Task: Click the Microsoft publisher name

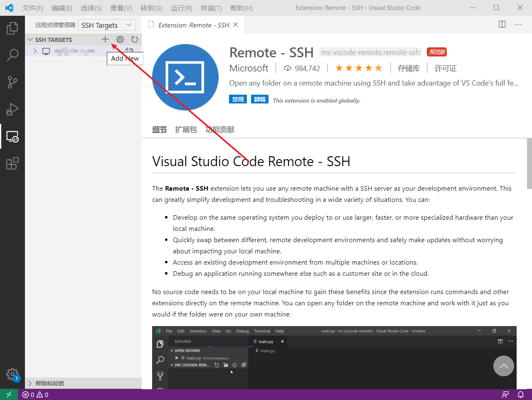Action: coord(249,69)
